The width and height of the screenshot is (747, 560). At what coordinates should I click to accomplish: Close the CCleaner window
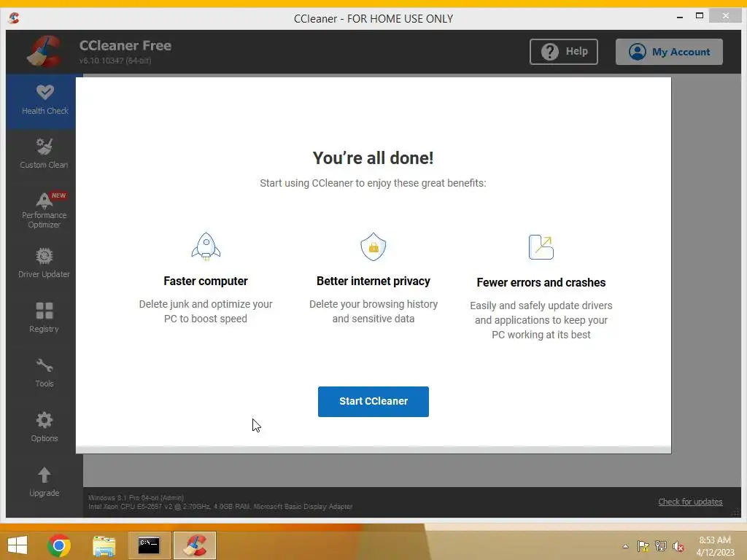(x=725, y=16)
